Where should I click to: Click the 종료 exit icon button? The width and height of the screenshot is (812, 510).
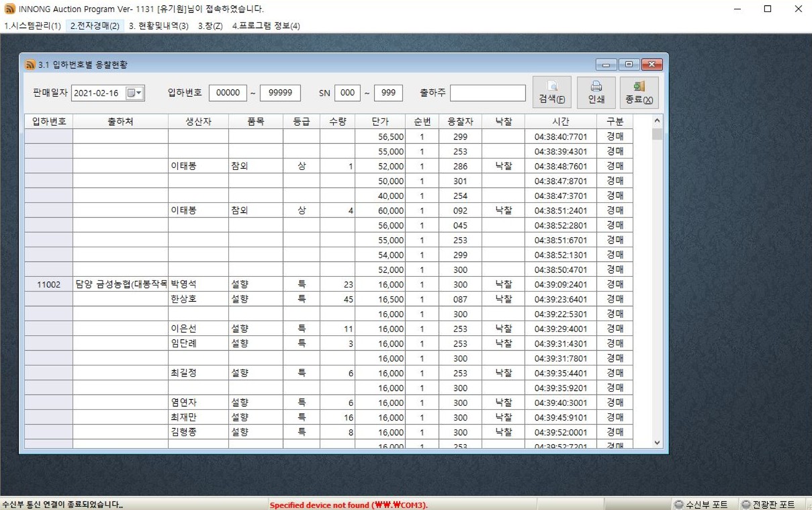click(639, 93)
